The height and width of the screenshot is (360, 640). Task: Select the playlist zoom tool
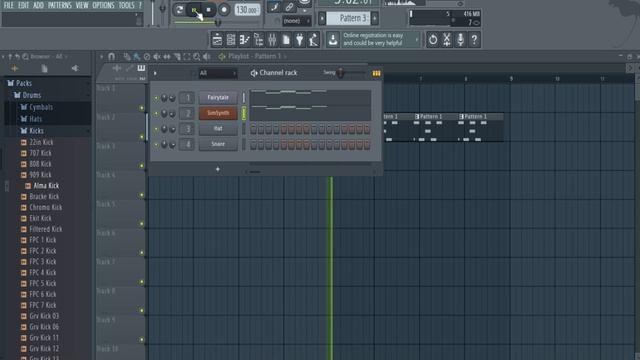click(197, 57)
